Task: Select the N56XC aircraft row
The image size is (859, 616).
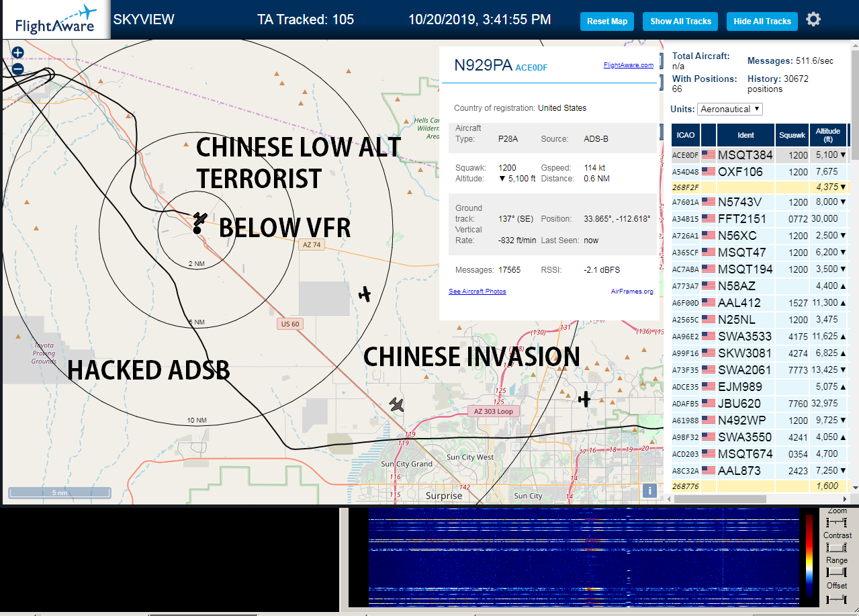Action: (x=760, y=236)
